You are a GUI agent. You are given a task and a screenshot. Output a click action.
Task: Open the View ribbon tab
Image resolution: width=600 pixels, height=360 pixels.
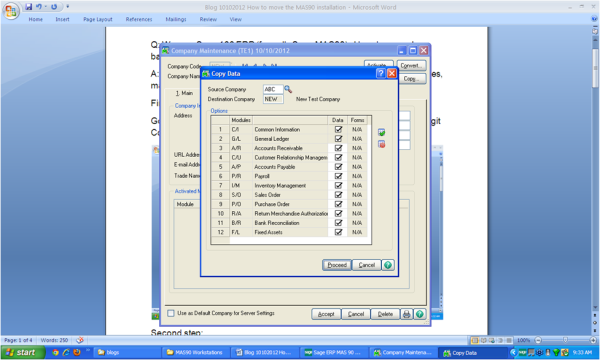coord(236,19)
